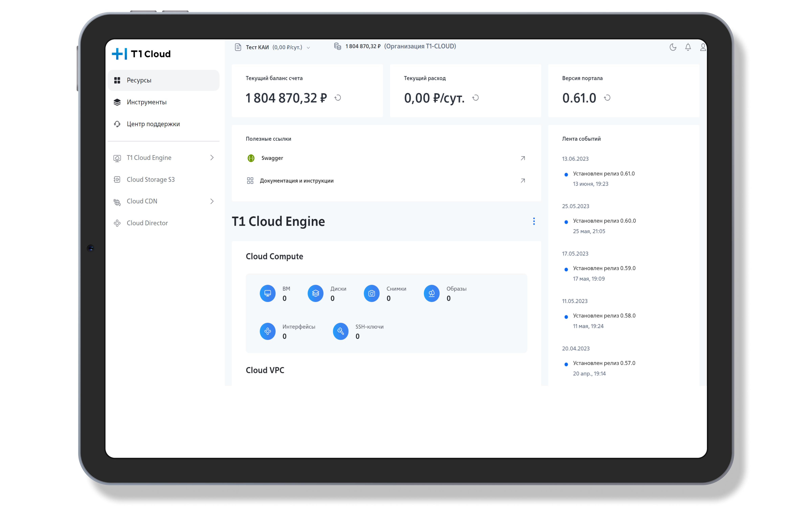Click the date 13.06.2023 in events

pos(575,159)
